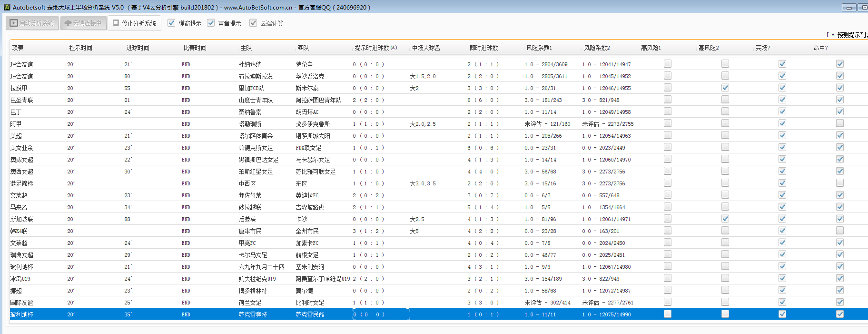Uncheck 高风险2 in the 后港联 row
Viewport: 868px width, 334px height.
725,219
